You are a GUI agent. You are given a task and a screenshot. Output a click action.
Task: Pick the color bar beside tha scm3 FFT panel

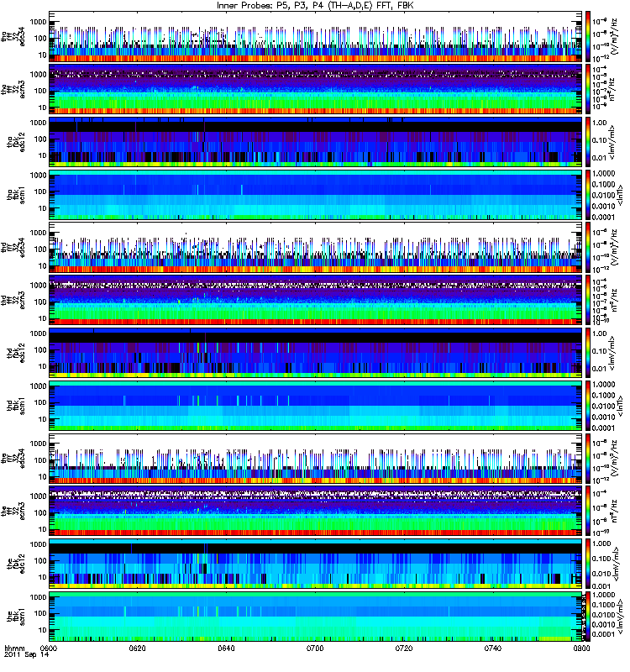tap(587, 90)
